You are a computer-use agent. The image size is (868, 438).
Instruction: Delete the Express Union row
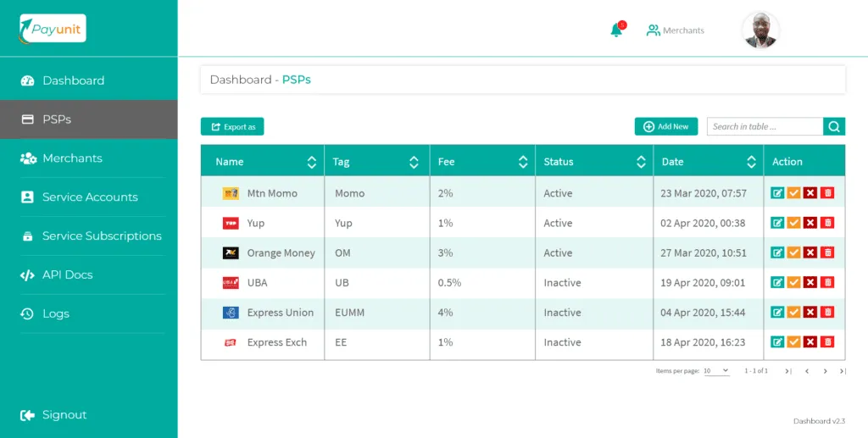(x=827, y=313)
